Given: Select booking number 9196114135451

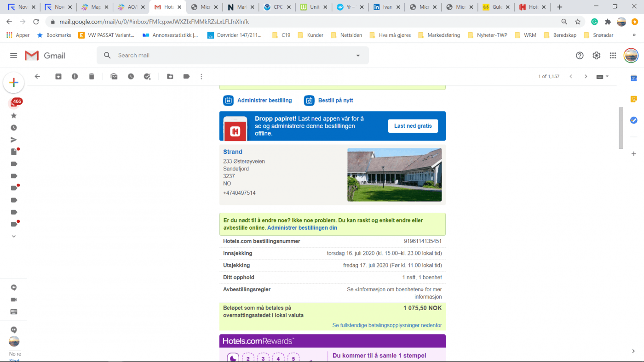Looking at the screenshot, I should coord(423,241).
